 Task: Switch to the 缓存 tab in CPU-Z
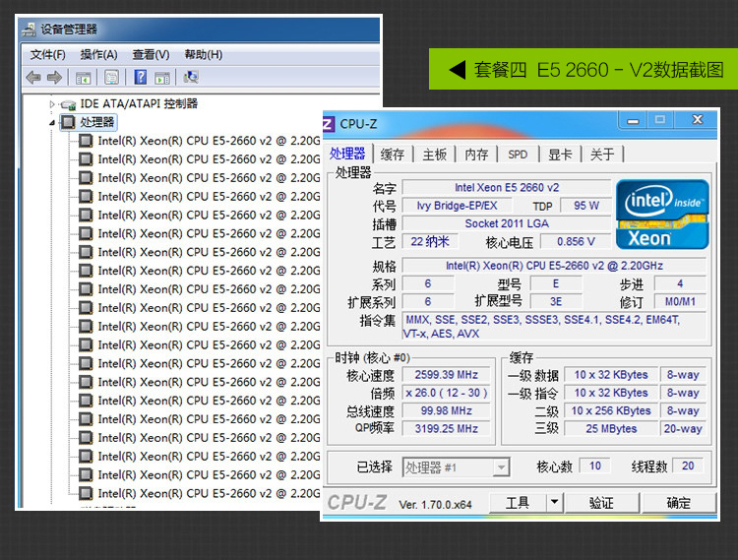point(392,155)
